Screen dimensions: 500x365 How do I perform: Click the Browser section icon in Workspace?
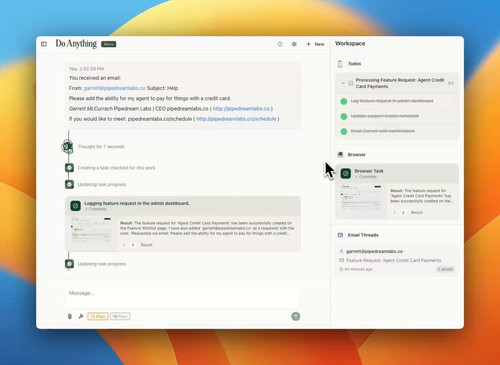[x=340, y=155]
